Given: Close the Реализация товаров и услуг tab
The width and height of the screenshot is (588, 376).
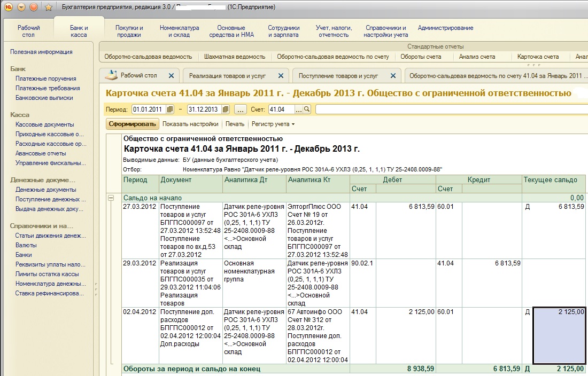Looking at the screenshot, I should click(x=282, y=76).
